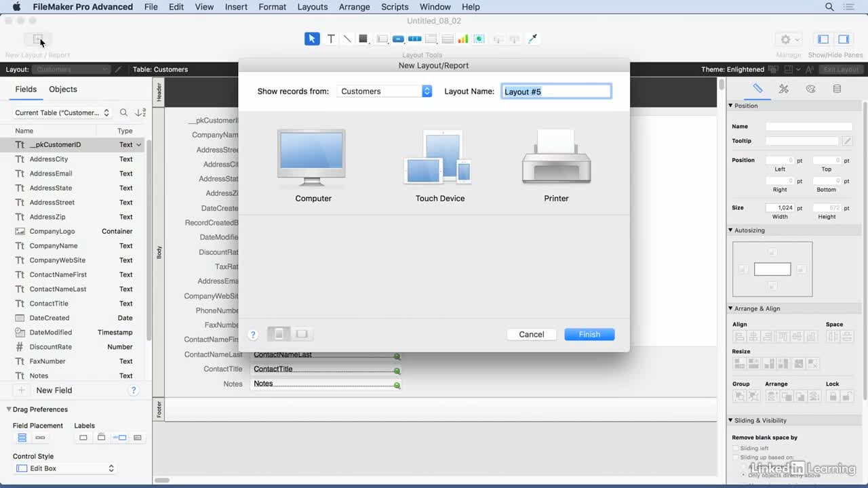Open the Data inspector tab (database icon)
Viewport: 868px width, 488px height.
(x=837, y=89)
